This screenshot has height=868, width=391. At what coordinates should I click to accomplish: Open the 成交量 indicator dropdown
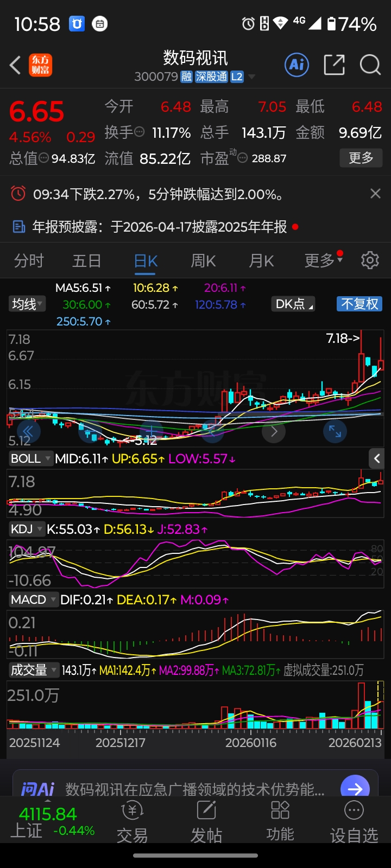tap(34, 670)
